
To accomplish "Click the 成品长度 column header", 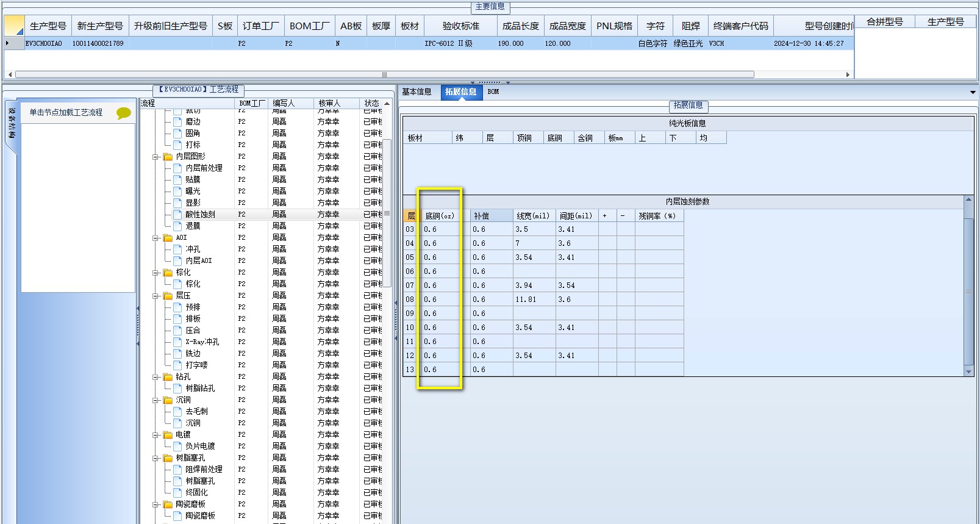I will pos(520,26).
